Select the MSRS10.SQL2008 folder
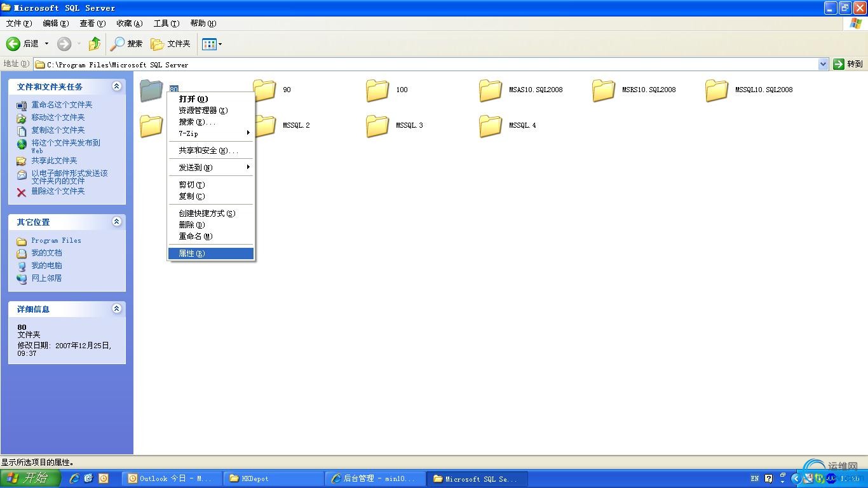Screen dimensions: 868x488 pos(634,90)
